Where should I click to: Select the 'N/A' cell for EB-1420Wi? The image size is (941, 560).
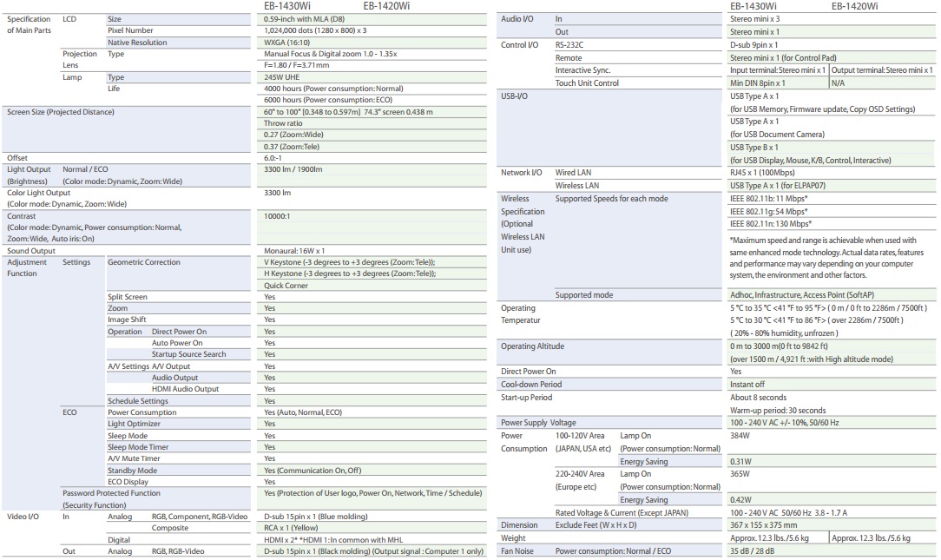tap(839, 84)
